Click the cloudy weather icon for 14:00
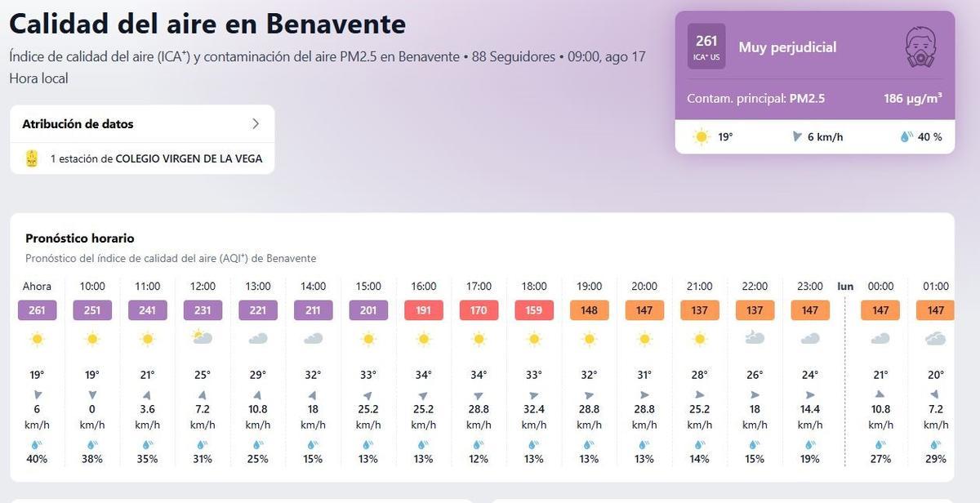This screenshot has width=980, height=503. tap(313, 337)
